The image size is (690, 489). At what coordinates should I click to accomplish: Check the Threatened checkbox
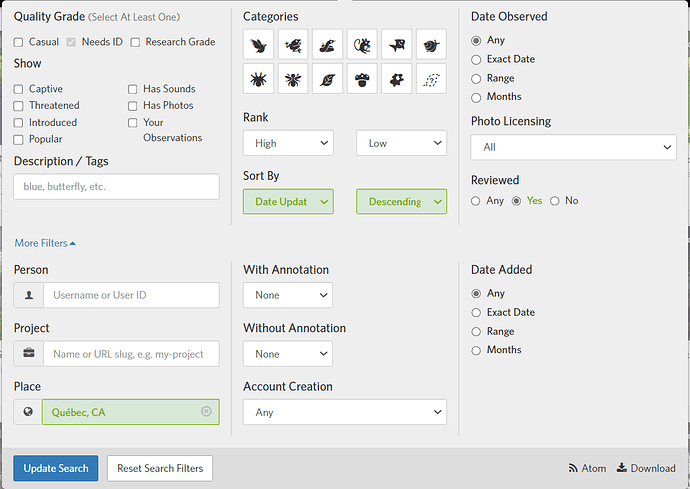tap(19, 106)
